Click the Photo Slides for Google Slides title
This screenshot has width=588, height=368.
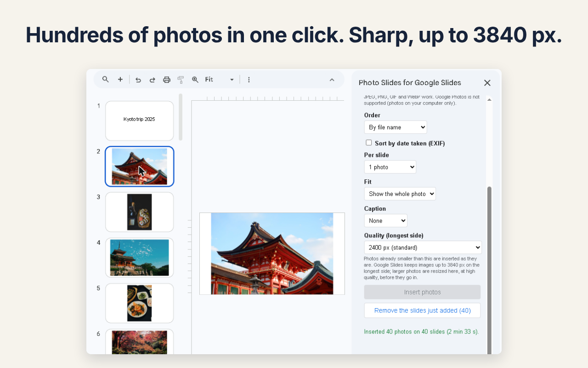pos(410,83)
